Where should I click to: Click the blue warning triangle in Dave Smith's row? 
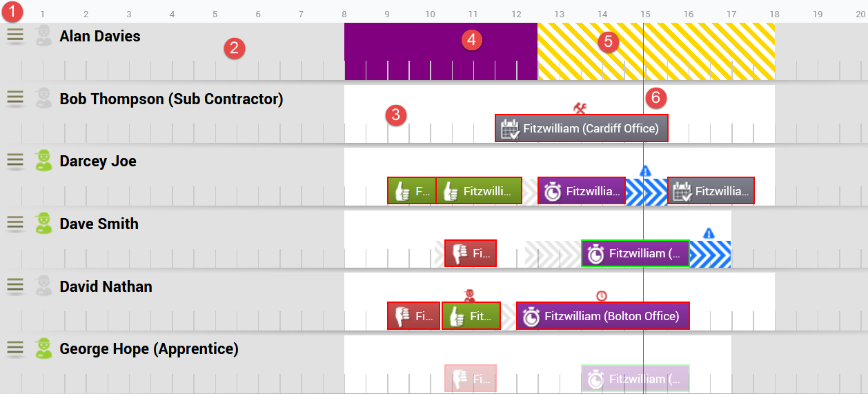pyautogui.click(x=708, y=233)
